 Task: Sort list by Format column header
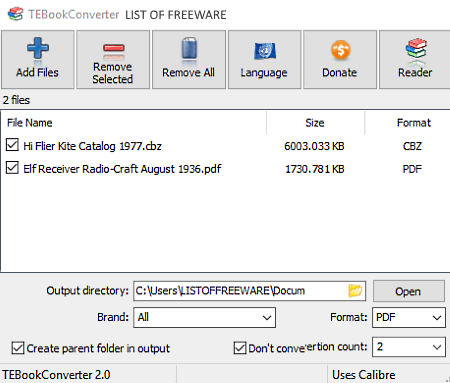(413, 123)
